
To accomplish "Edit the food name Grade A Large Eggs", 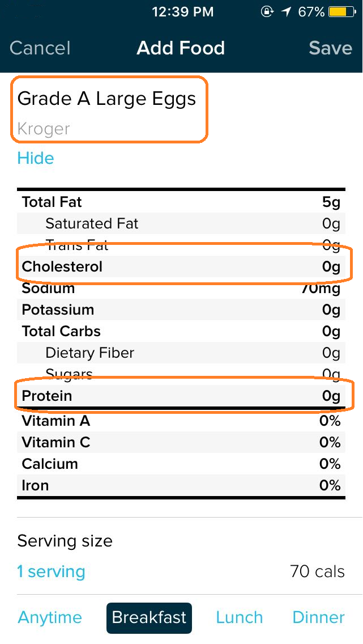I will tap(107, 99).
